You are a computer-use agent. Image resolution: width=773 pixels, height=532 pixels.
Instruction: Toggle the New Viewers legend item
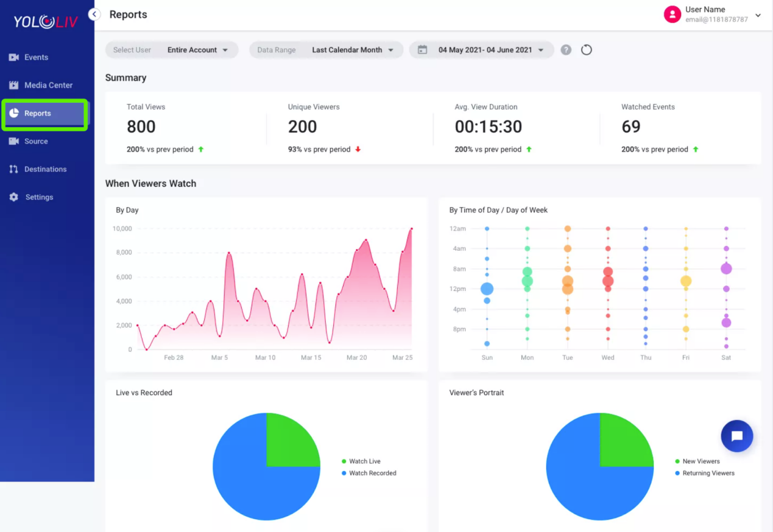click(697, 461)
